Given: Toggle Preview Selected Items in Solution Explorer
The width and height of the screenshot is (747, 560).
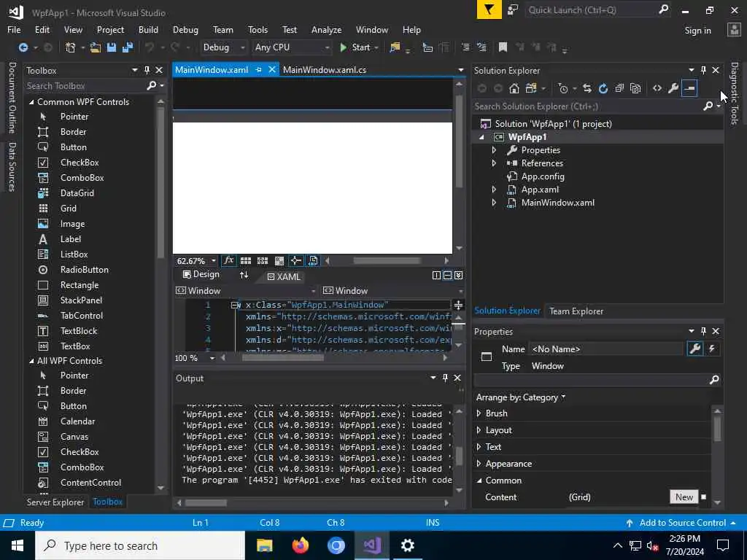Looking at the screenshot, I should coord(689,88).
